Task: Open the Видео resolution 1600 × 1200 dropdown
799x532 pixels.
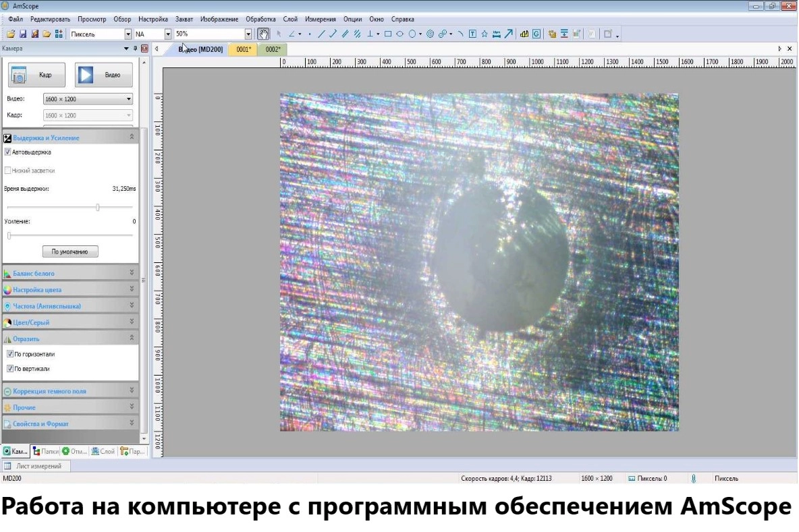Action: click(x=88, y=99)
